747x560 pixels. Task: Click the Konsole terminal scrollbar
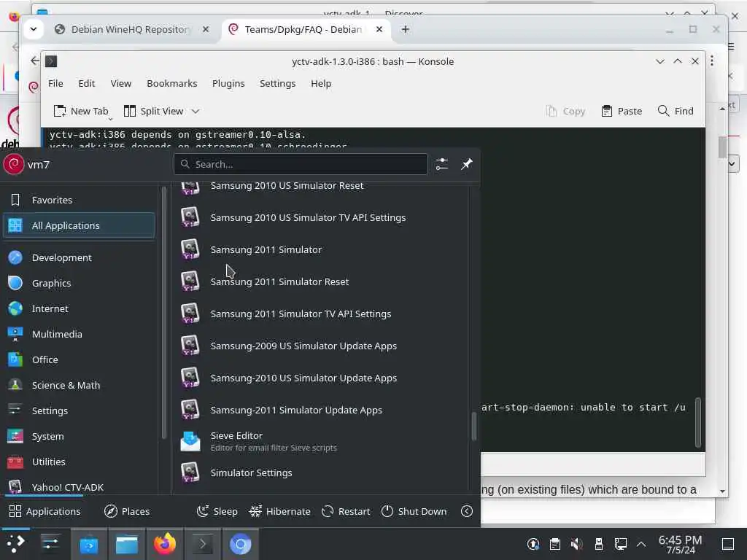[x=698, y=423]
